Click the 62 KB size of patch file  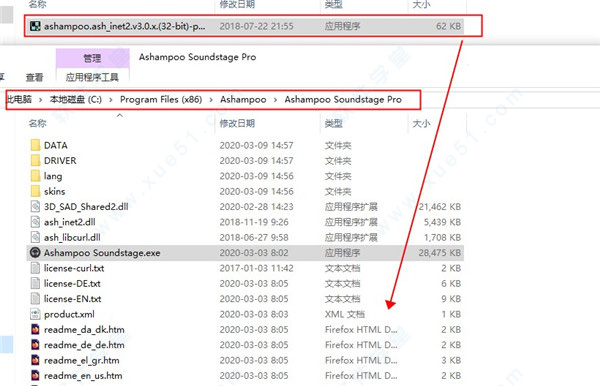(x=448, y=26)
